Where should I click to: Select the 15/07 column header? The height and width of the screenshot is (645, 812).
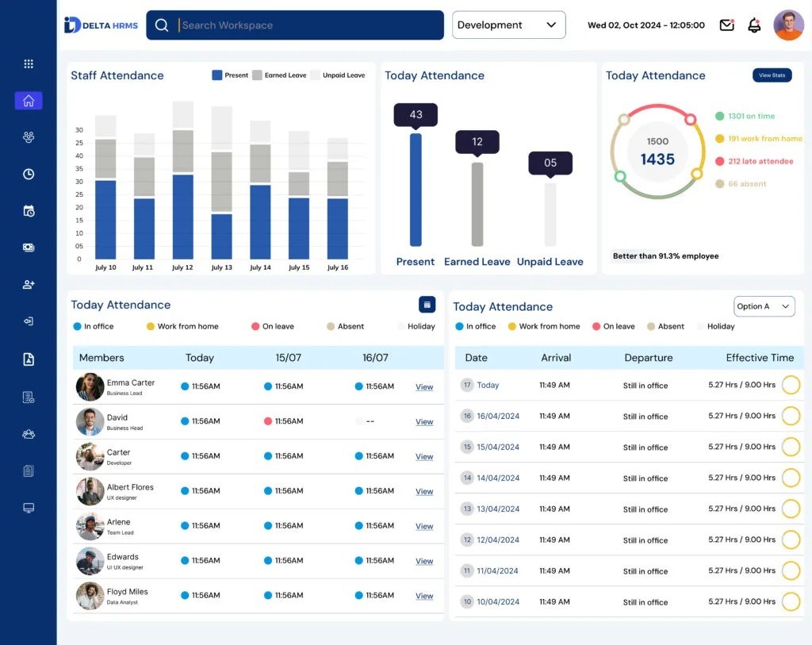(289, 358)
